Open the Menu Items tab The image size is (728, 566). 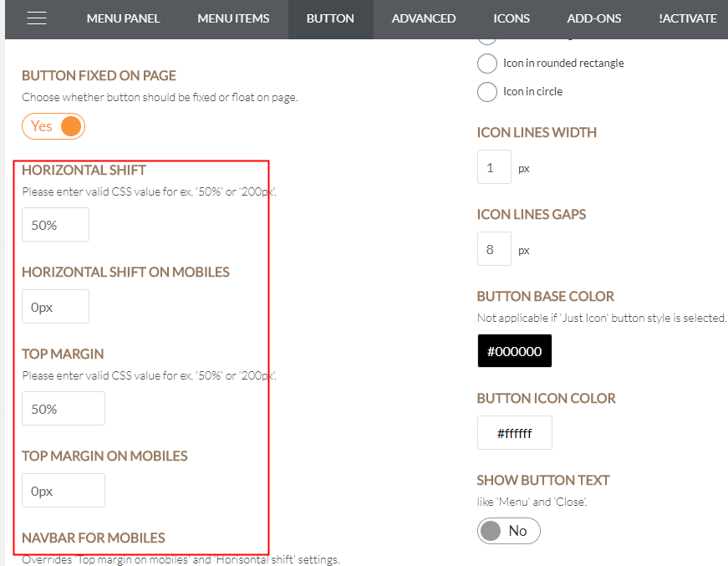click(233, 18)
